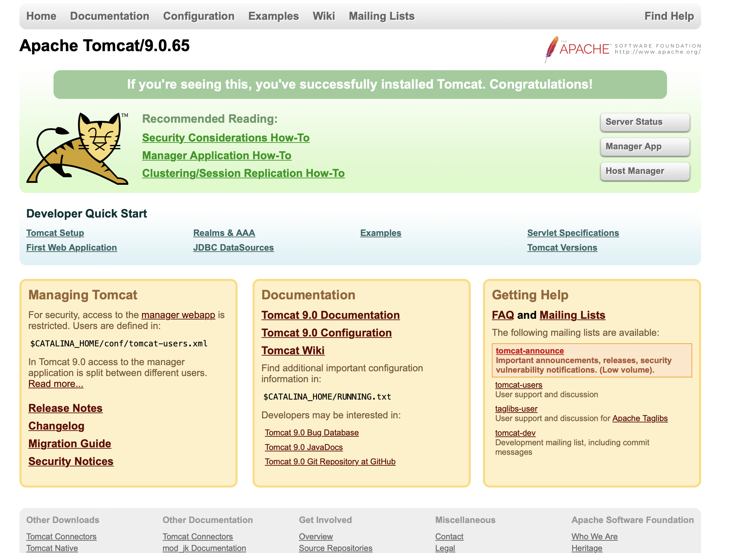Open Servlet Specifications link
The width and height of the screenshot is (756, 553).
(x=573, y=233)
